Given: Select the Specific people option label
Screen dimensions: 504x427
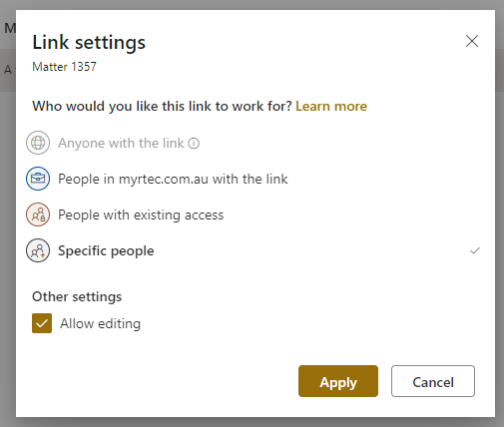Looking at the screenshot, I should (106, 250).
